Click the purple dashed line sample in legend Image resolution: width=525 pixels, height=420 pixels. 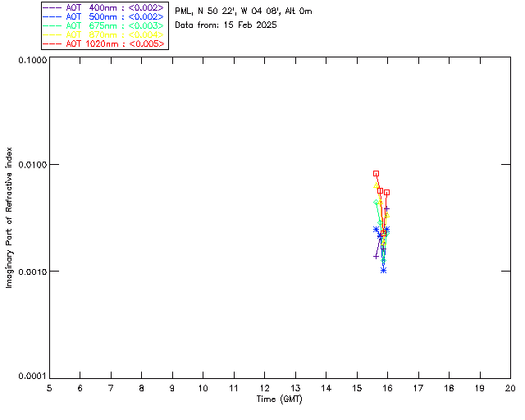(x=52, y=7)
